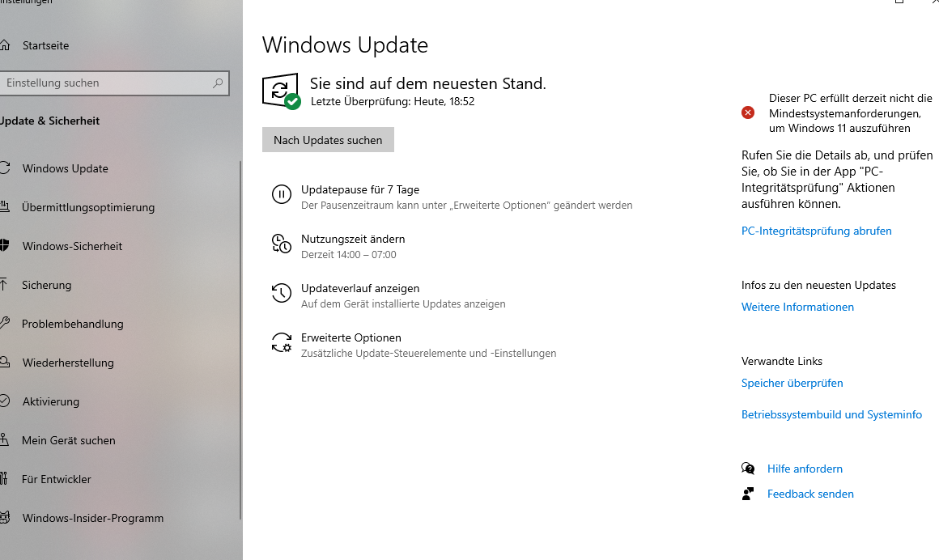Image resolution: width=939 pixels, height=560 pixels.
Task: Click the sidebar vertical scrollbar
Action: coord(240,340)
